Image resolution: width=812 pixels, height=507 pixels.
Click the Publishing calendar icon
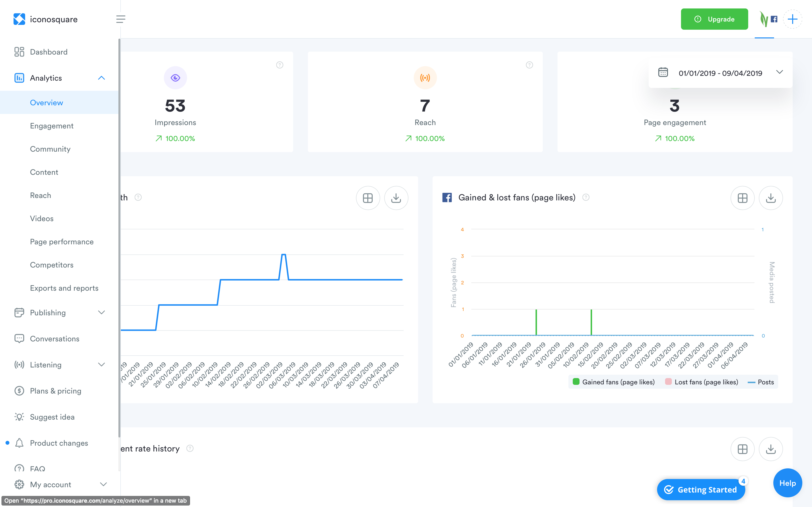19,312
